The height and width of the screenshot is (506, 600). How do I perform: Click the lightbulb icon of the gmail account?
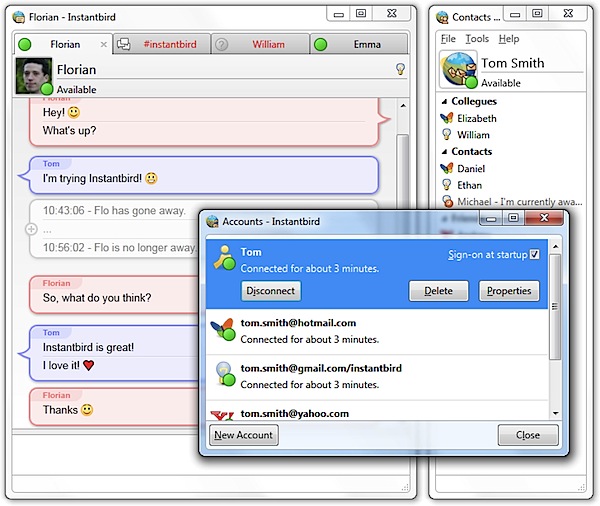pos(225,374)
